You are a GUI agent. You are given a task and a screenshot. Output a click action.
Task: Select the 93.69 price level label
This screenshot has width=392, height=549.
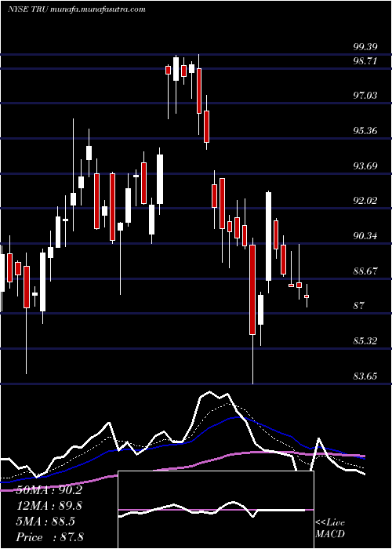point(365,165)
